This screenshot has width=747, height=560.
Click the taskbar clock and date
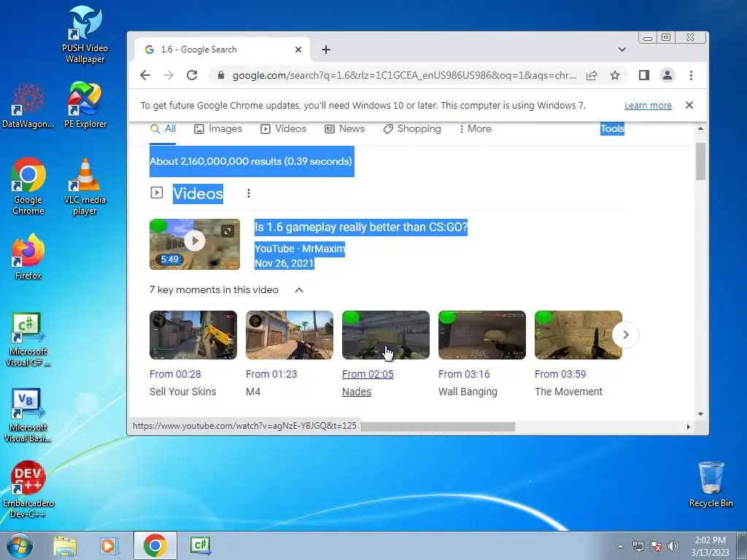(710, 546)
